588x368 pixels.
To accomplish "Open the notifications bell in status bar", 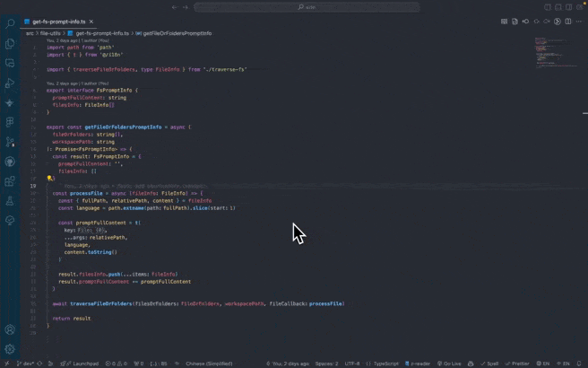I will point(579,364).
